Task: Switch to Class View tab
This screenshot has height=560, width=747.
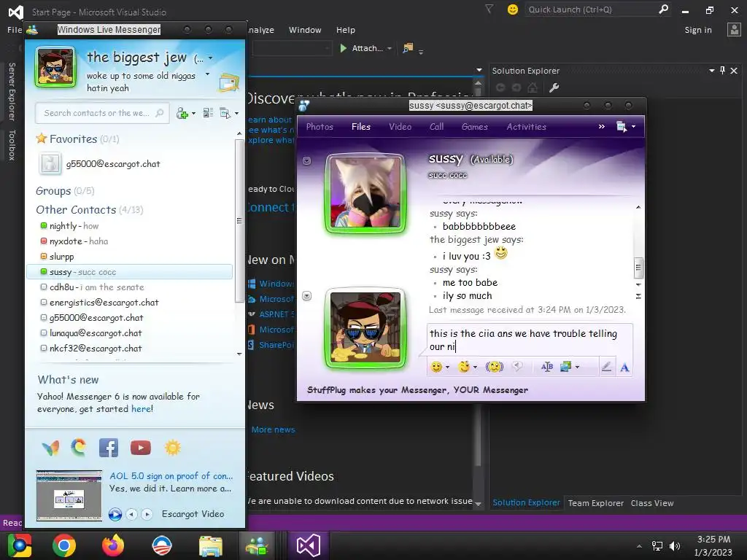Action: [652, 503]
